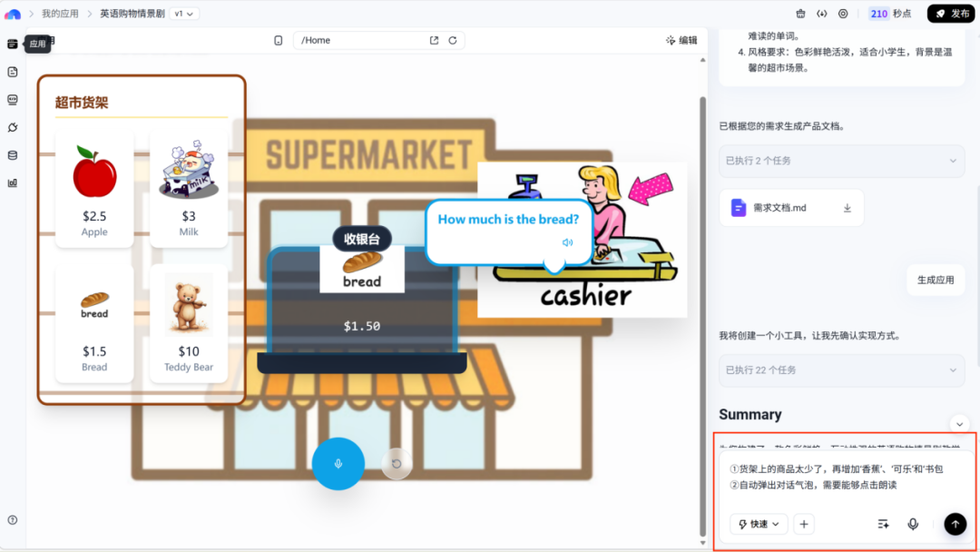Viewport: 980px width, 552px height.
Task: Open the analytics chart icon in the sidebar
Action: pyautogui.click(x=12, y=182)
